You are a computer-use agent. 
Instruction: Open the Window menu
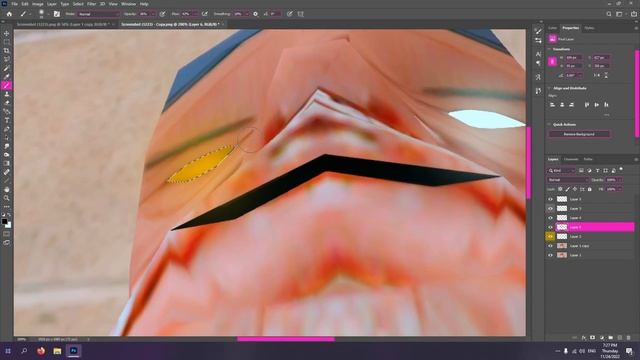(x=128, y=4)
